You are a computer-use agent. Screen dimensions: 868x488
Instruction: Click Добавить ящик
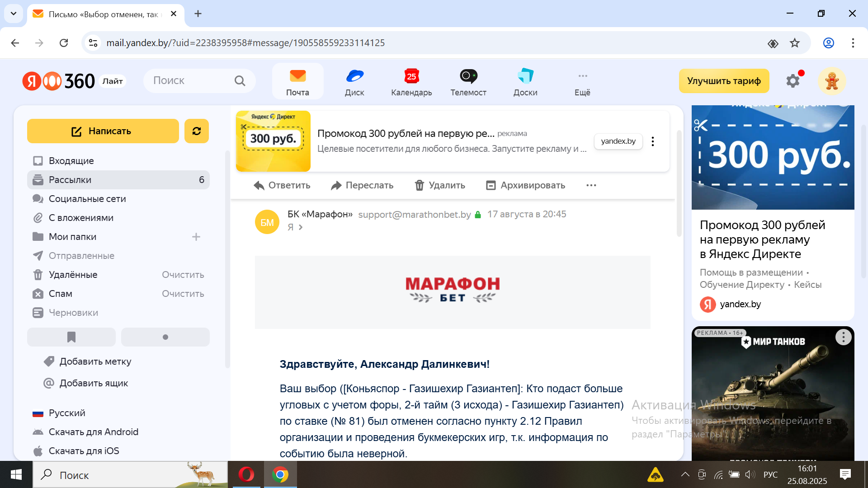tap(85, 383)
